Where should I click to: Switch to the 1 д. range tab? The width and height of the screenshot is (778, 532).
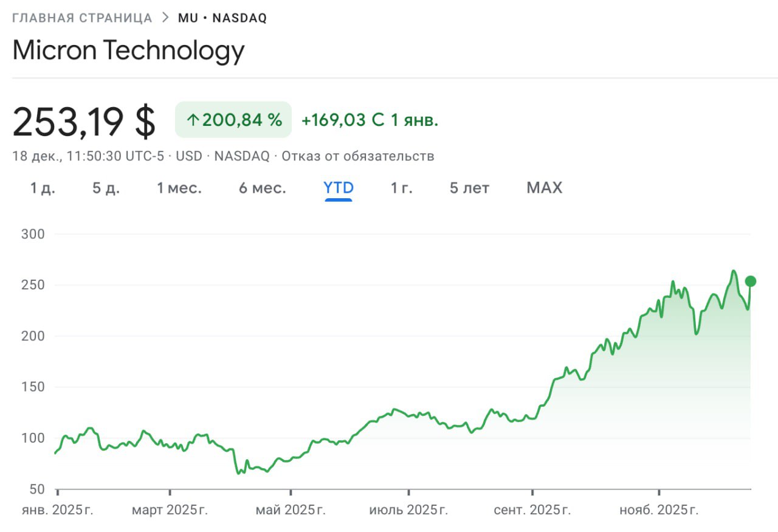click(x=43, y=188)
